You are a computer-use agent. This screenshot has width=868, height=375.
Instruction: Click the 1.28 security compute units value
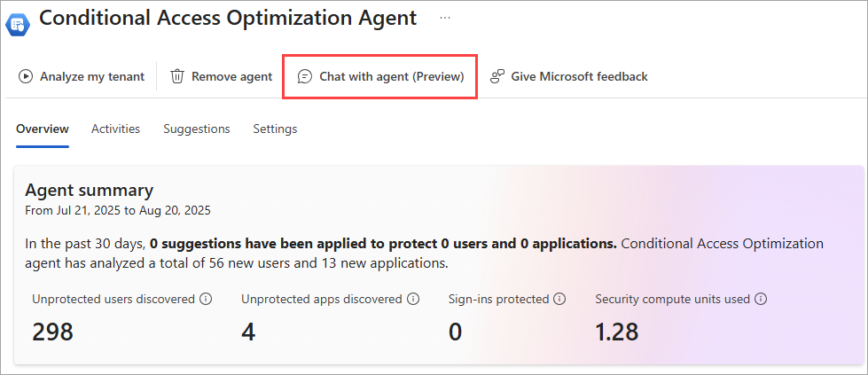pos(616,332)
